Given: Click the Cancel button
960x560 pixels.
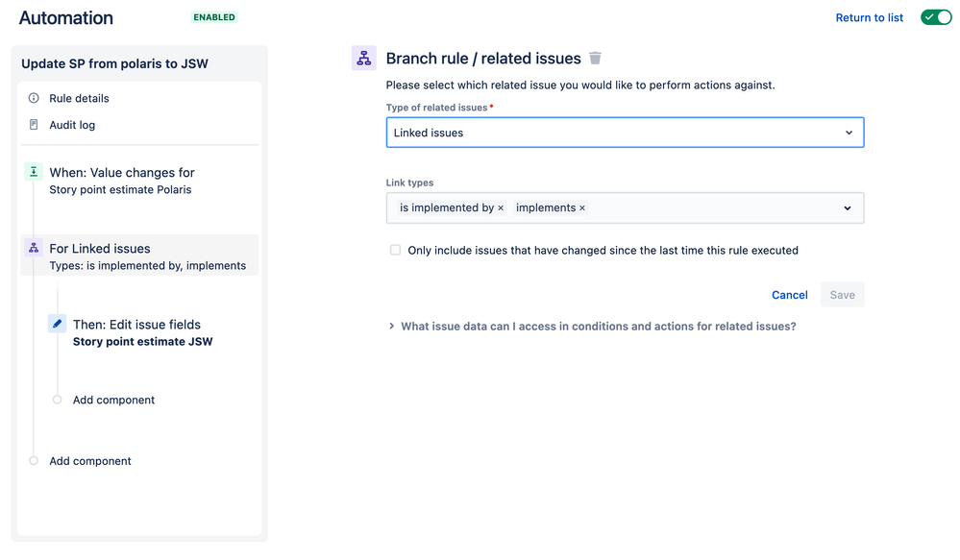Looking at the screenshot, I should pyautogui.click(x=790, y=295).
